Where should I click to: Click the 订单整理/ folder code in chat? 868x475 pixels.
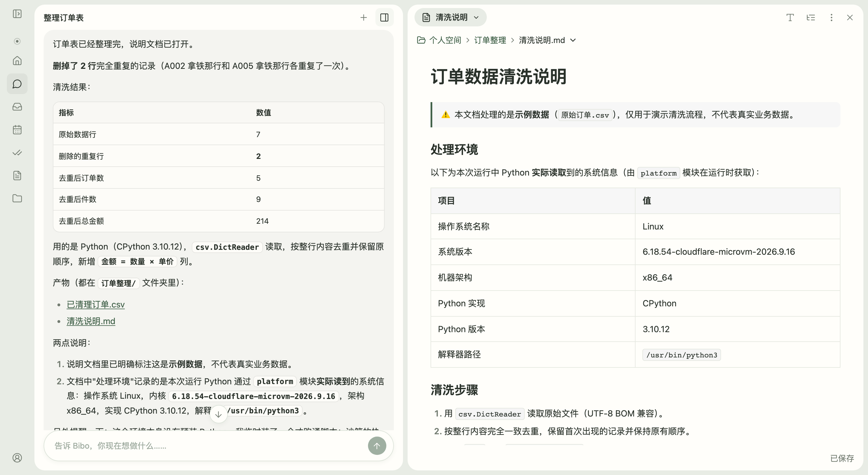coord(118,283)
